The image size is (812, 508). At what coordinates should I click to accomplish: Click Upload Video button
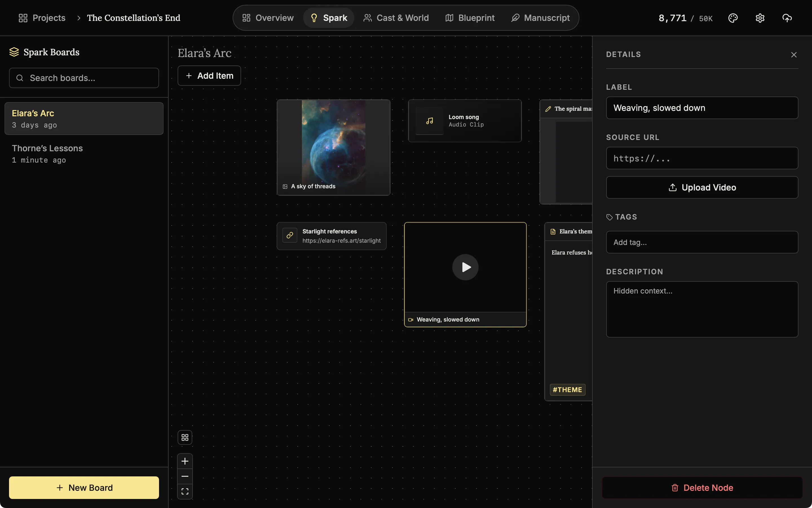pos(702,187)
